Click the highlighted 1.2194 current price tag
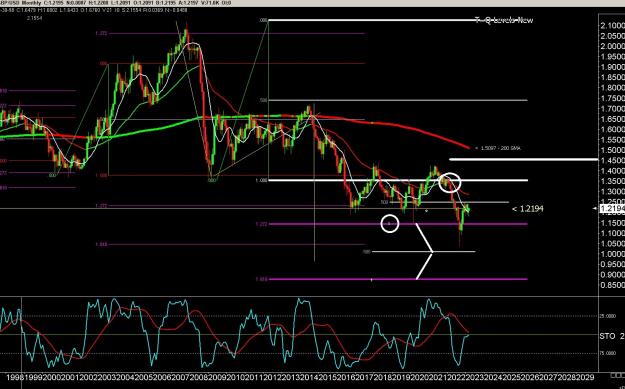The height and width of the screenshot is (389, 625). tap(612, 208)
